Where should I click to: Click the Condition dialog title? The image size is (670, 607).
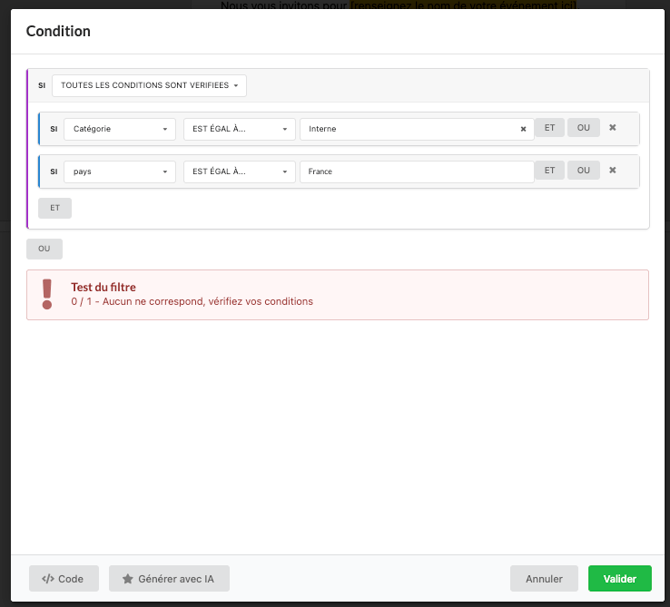pyautogui.click(x=58, y=31)
